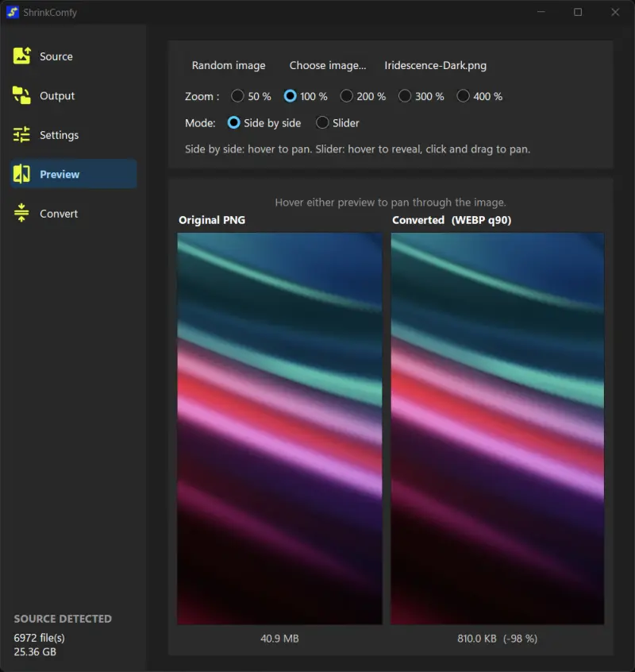The image size is (635, 672).
Task: Open the Settings tab label
Action: [x=59, y=135]
